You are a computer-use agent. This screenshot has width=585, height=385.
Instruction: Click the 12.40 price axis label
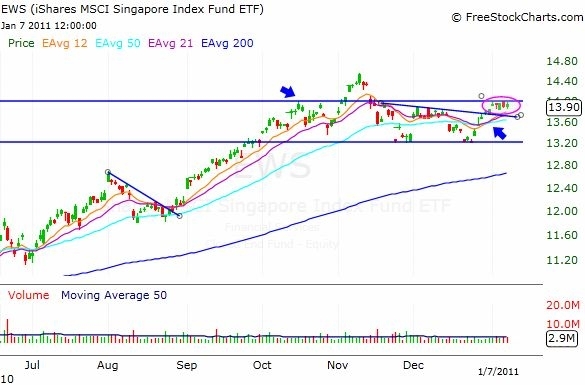point(561,188)
